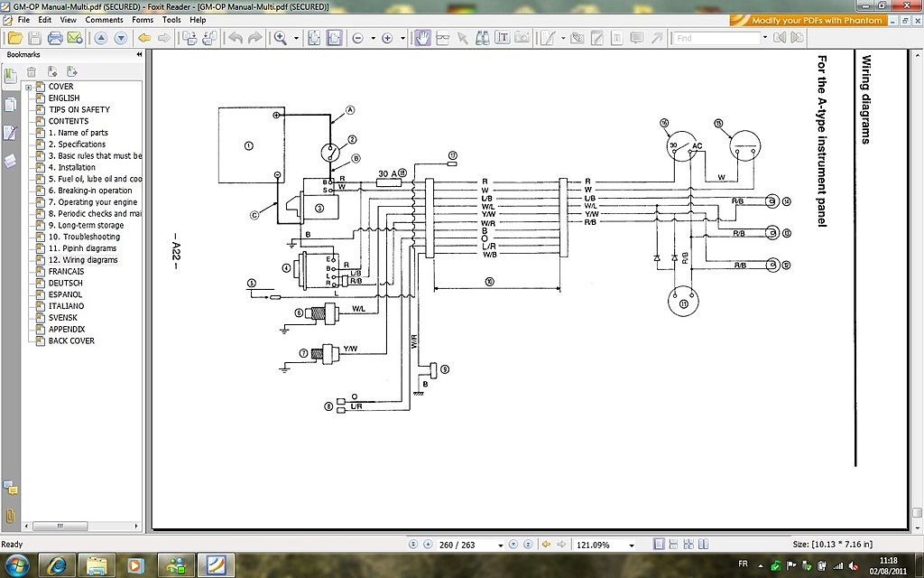Viewport: 924px width, 578px height.
Task: Jump to the APPENDIX bookmark
Action: pyautogui.click(x=67, y=329)
